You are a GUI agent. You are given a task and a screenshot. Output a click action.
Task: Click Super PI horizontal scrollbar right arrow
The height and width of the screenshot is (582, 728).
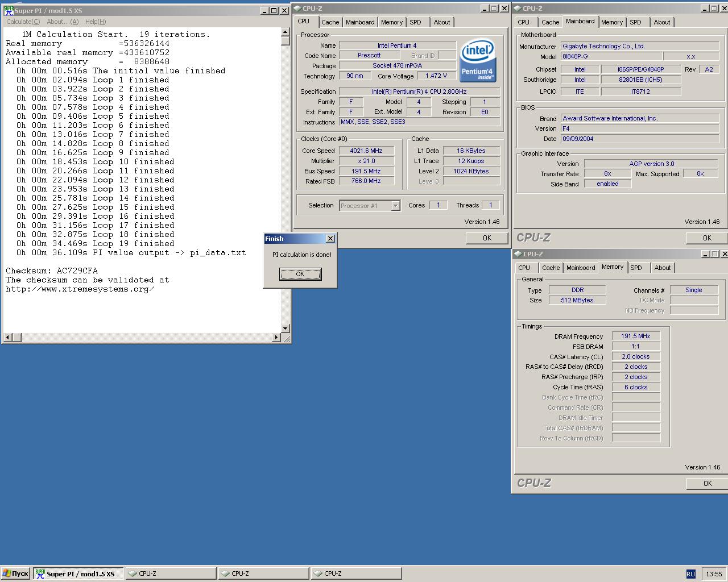[x=277, y=338]
